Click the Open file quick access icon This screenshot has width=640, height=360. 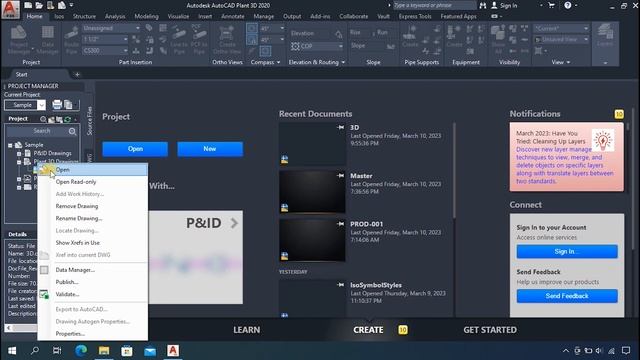[39, 5]
